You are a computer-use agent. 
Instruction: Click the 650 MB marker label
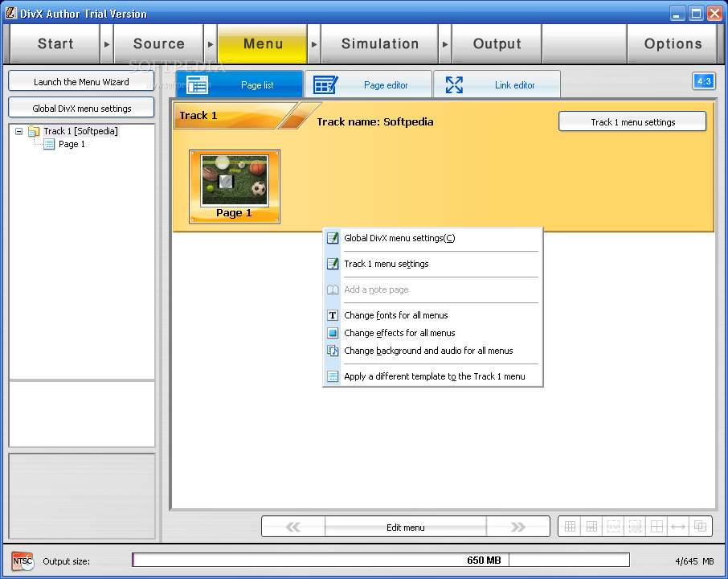(x=484, y=560)
